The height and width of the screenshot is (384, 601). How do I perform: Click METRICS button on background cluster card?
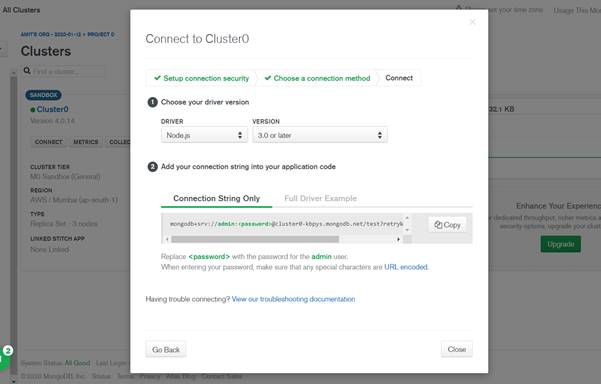(85, 142)
